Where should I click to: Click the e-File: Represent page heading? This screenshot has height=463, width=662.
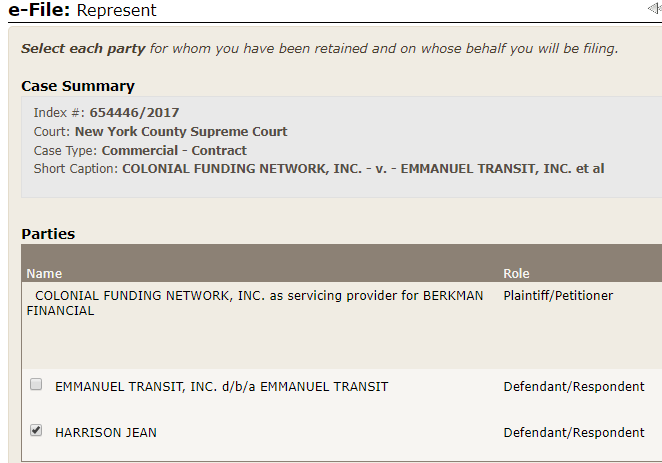(88, 10)
